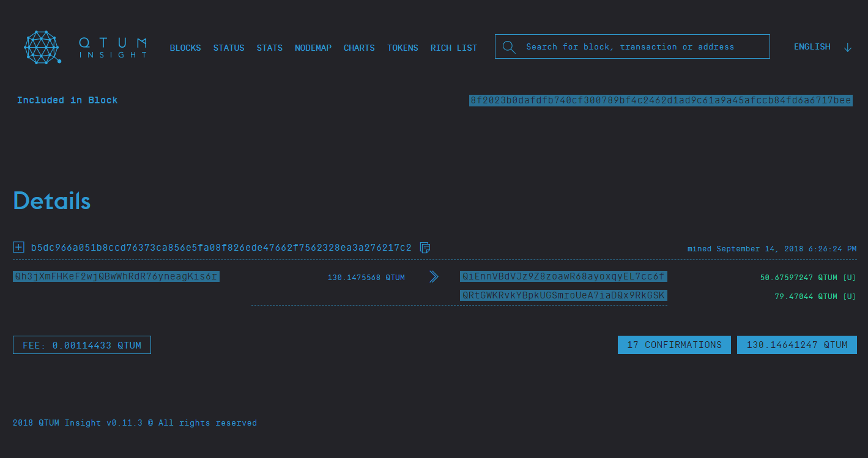
Task: Open block hash 8f2023b0dafdfb74… link
Action: pos(661,100)
